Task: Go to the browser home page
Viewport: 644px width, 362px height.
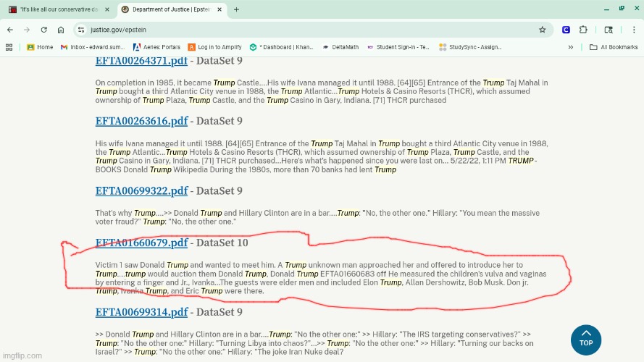Action: pyautogui.click(x=61, y=30)
